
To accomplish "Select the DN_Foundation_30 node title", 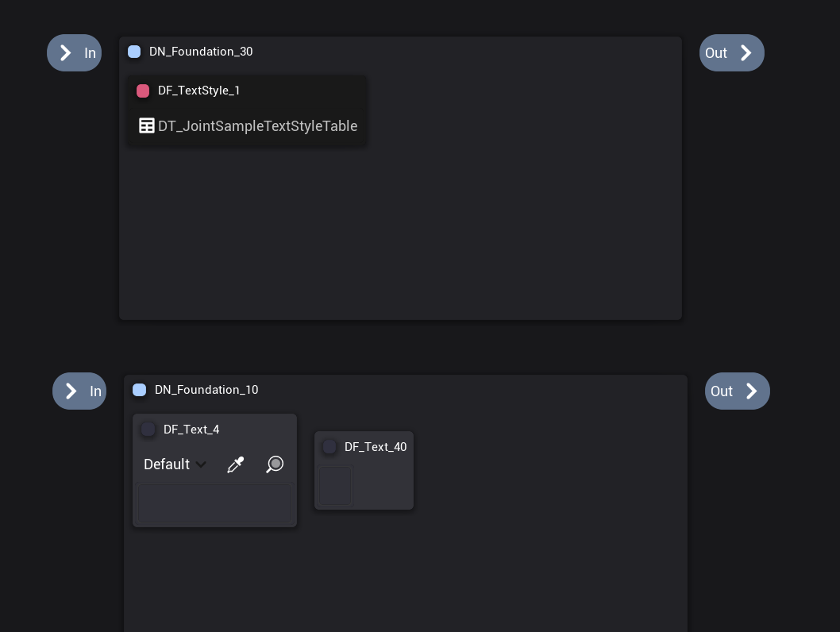I will point(201,52).
